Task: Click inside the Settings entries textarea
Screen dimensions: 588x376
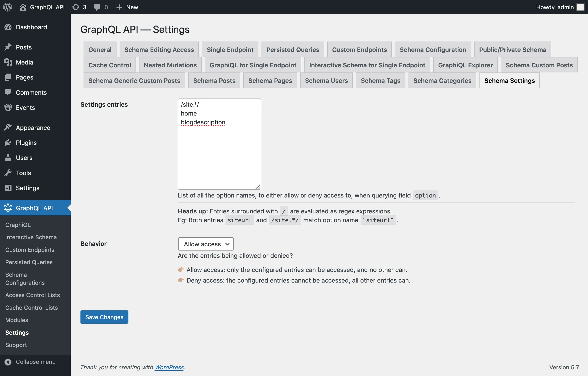Action: [219, 144]
